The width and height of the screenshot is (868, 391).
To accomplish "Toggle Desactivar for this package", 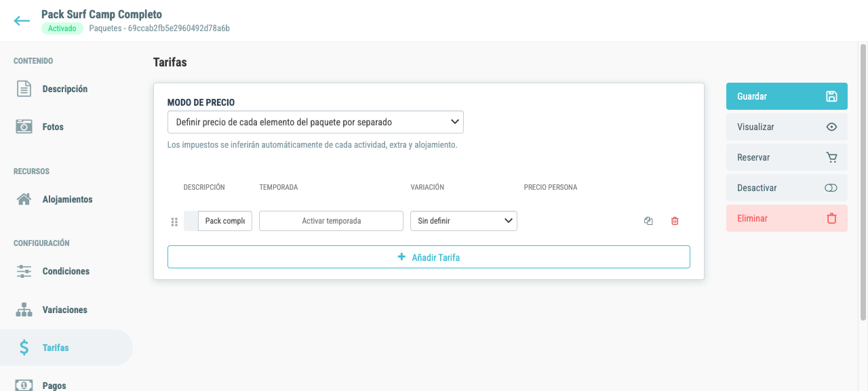I will click(787, 188).
